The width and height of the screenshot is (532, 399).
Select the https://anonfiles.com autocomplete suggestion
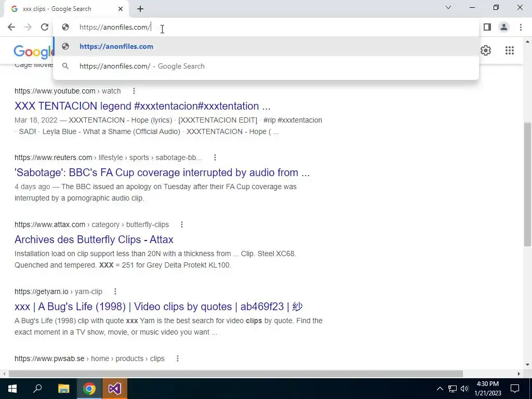pos(266,46)
